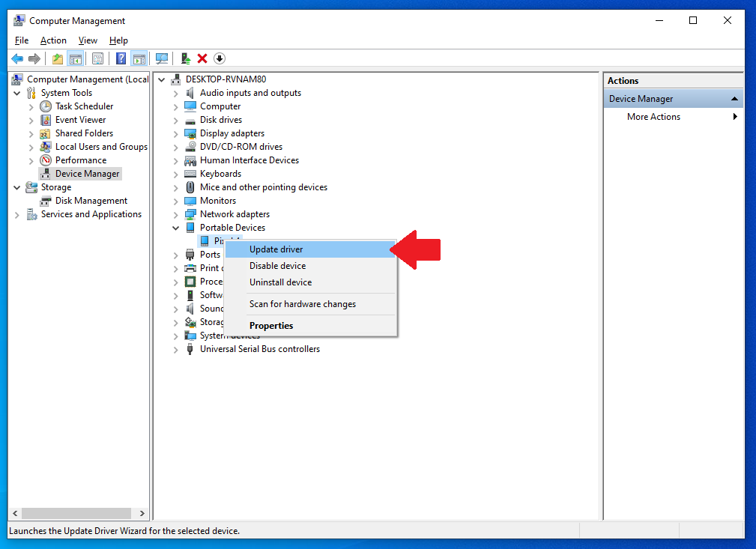Image resolution: width=756 pixels, height=549 pixels.
Task: Expand Services and Applications in console tree
Action: pos(17,214)
